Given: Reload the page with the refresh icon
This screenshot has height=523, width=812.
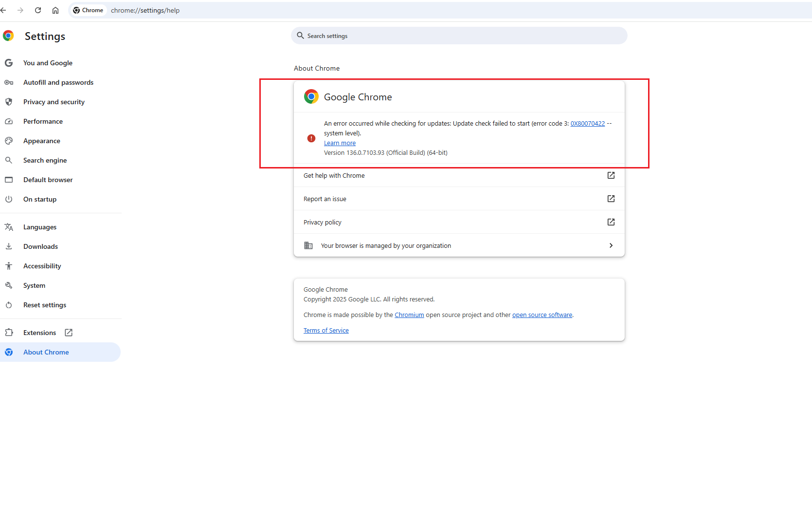Looking at the screenshot, I should pos(38,10).
